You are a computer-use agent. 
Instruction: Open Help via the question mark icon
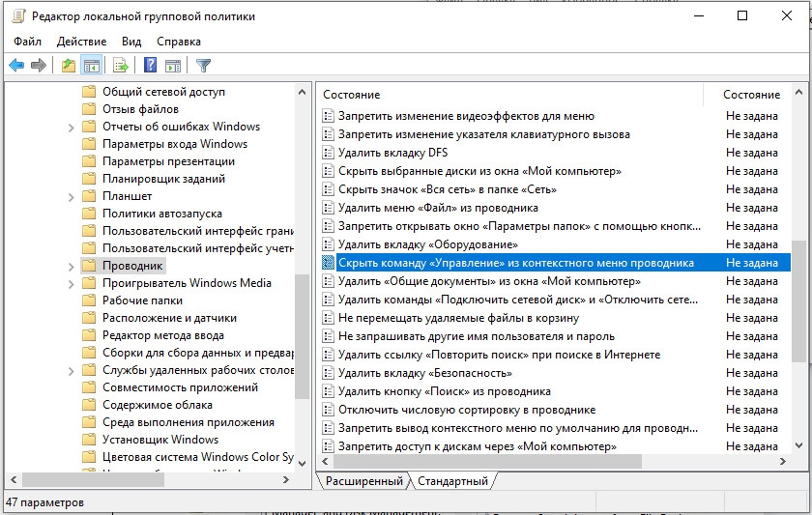pos(150,66)
